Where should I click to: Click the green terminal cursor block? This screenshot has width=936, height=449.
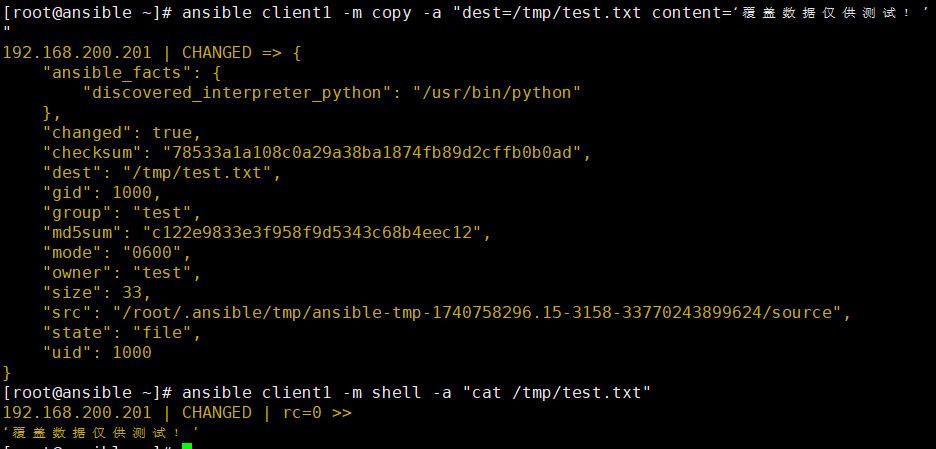coord(187,446)
